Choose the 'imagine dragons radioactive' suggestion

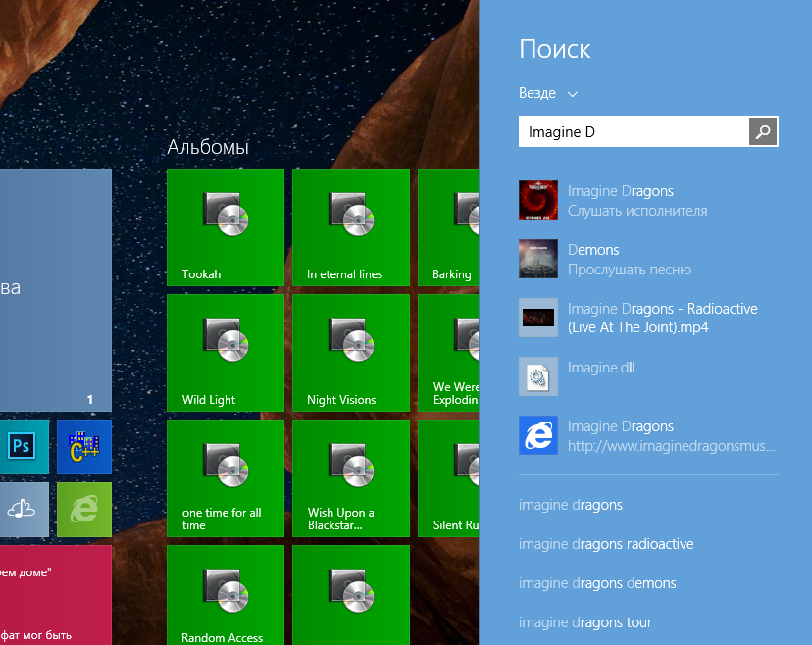(x=606, y=544)
